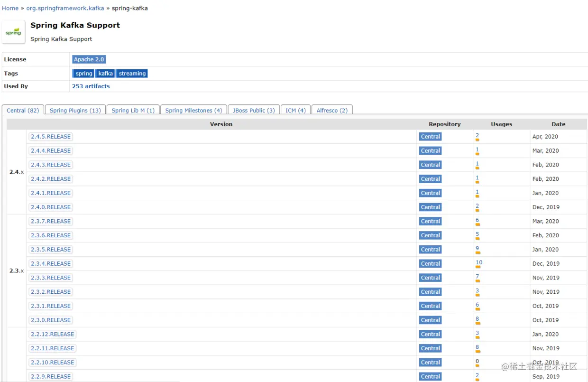
Task: Open version 2.2.10.RELEASE
Action: pyautogui.click(x=52, y=363)
